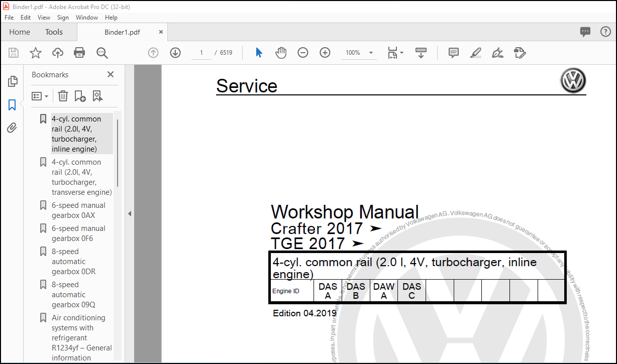This screenshot has width=617, height=364.
Task: Open the Help question mark icon
Action: (606, 32)
